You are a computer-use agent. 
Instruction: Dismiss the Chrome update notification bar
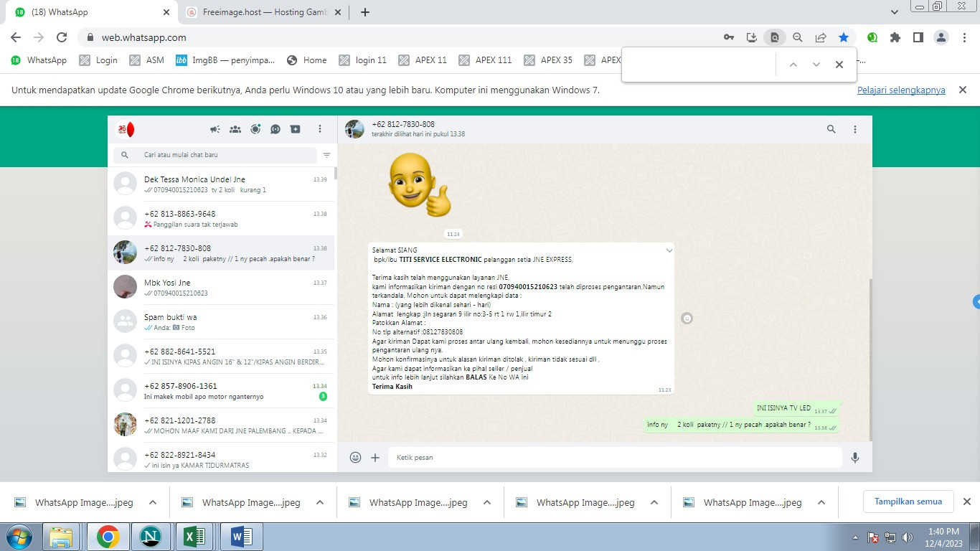point(963,90)
